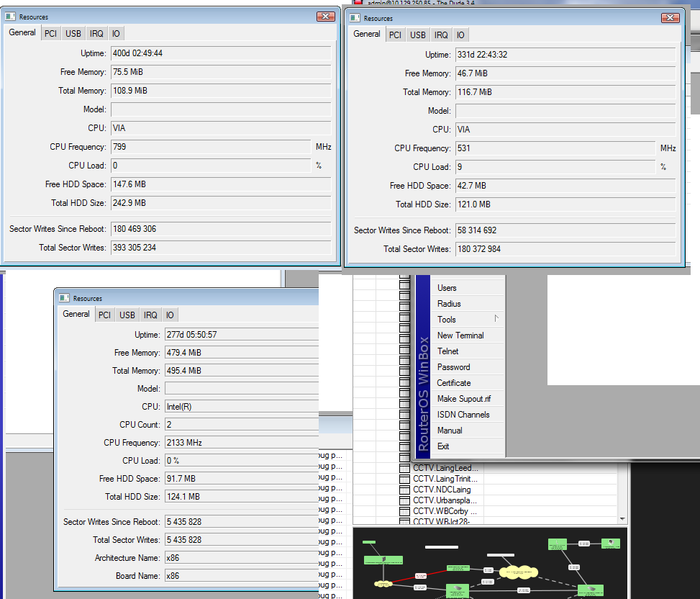Open IRQ tab in window with 331d uptime
This screenshot has width=700, height=599.
(x=441, y=35)
